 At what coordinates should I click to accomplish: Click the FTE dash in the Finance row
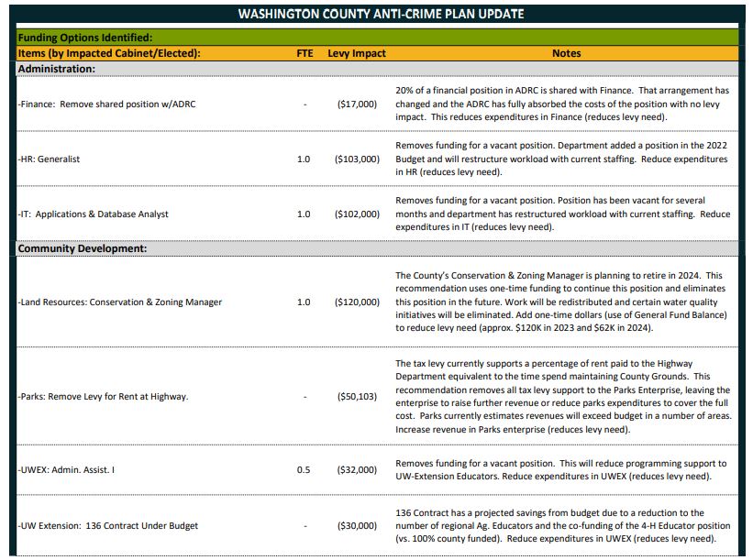coord(305,104)
